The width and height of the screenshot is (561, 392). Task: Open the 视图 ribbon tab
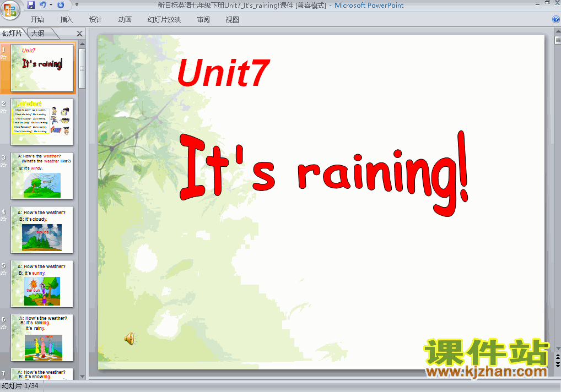tap(232, 20)
